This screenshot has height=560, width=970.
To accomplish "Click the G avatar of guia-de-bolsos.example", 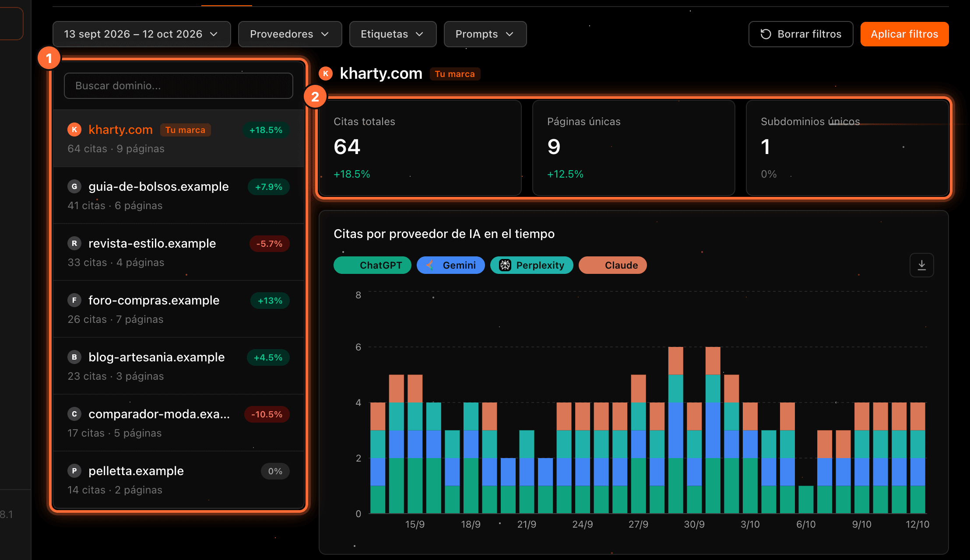I will [74, 186].
